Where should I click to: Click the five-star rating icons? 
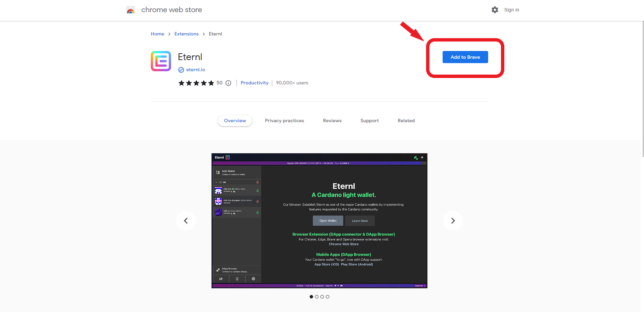coord(196,83)
